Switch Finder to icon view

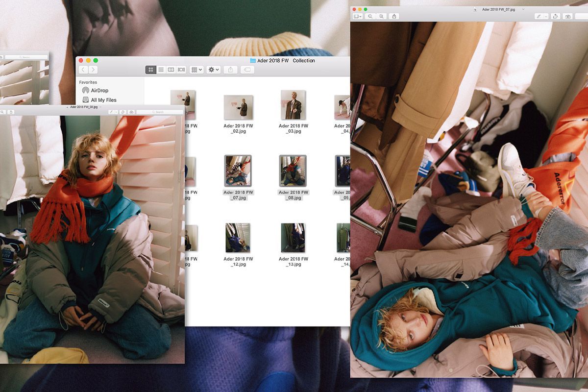151,70
